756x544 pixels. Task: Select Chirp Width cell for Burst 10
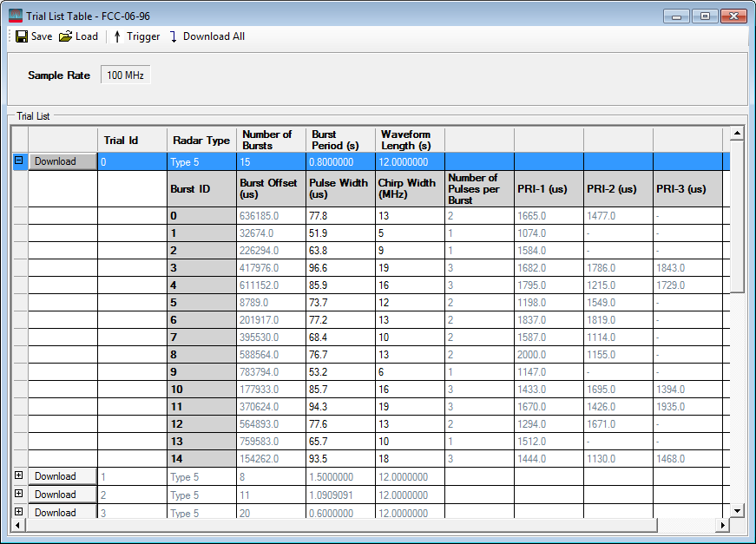(410, 390)
